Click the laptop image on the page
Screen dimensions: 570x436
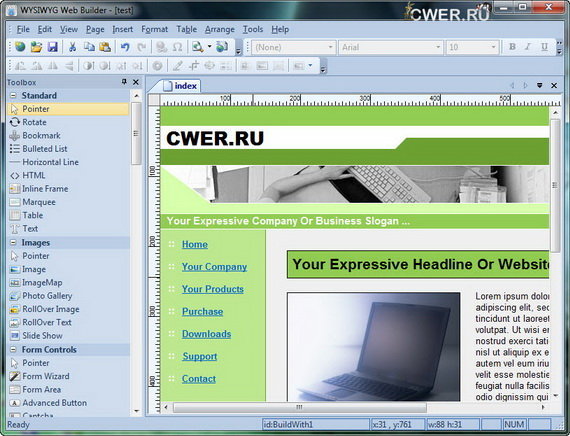374,347
